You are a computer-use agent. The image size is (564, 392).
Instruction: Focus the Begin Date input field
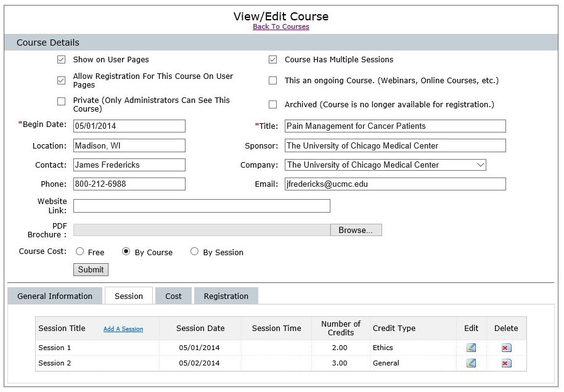pyautogui.click(x=129, y=126)
